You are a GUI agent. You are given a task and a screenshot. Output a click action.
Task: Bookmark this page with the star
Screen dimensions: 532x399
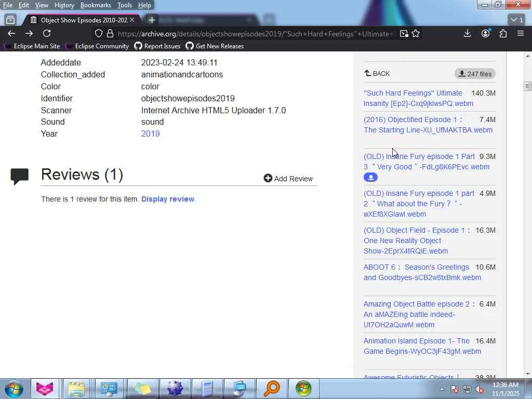tap(416, 33)
